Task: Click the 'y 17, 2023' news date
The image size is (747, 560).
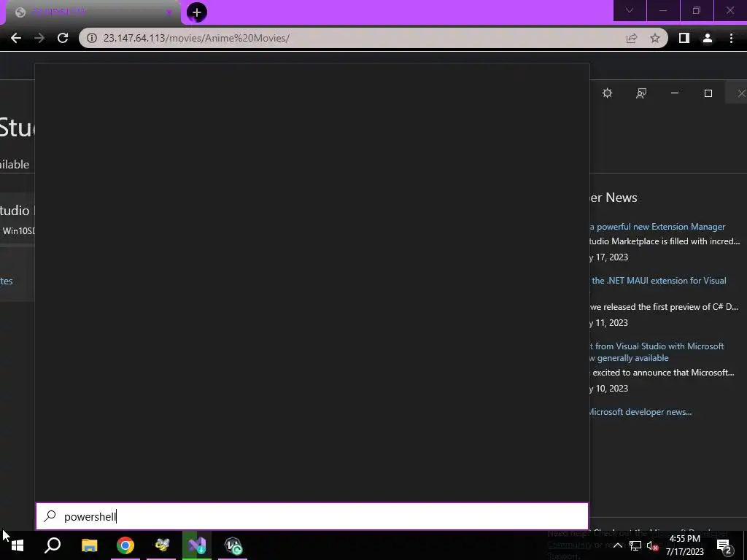Action: (x=609, y=257)
